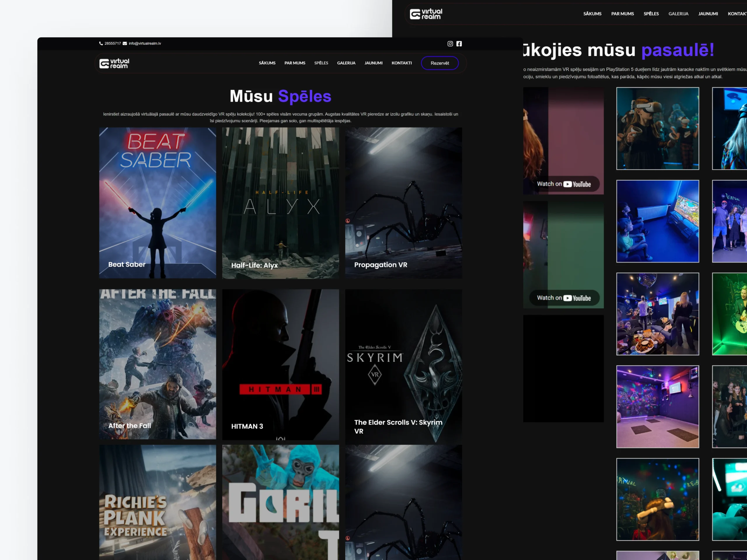Viewport: 747px width, 560px height.
Task: Open the HITMAN 3 game card
Action: pyautogui.click(x=280, y=365)
